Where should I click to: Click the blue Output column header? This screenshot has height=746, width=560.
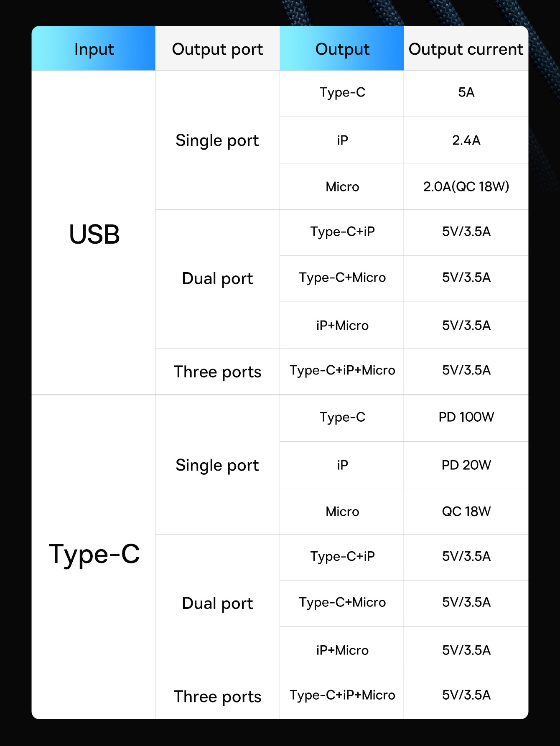click(342, 48)
